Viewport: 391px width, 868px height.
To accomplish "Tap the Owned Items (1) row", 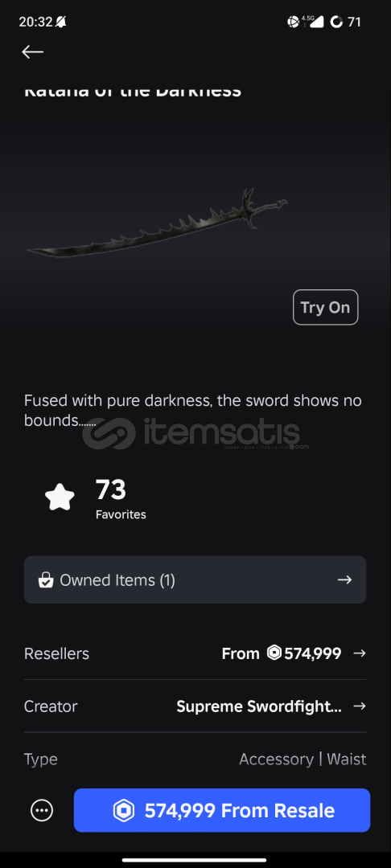I will (195, 579).
